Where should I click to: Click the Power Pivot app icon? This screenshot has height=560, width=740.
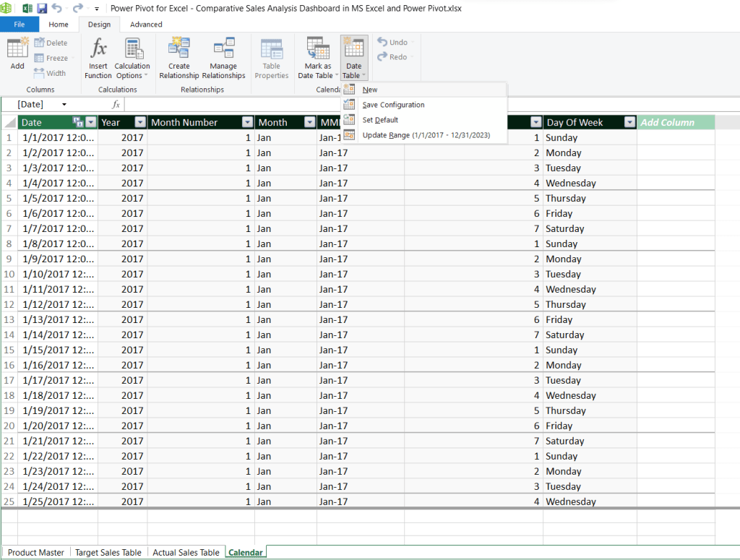(6, 8)
